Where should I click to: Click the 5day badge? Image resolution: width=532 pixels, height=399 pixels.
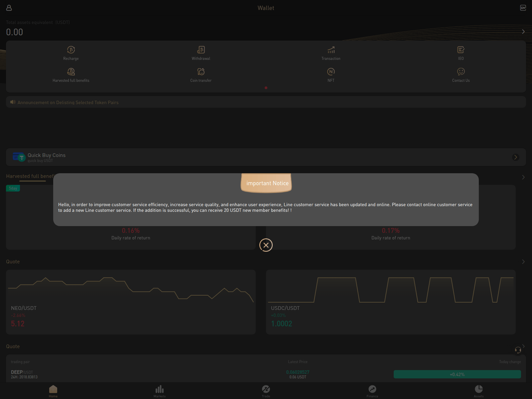(13, 188)
